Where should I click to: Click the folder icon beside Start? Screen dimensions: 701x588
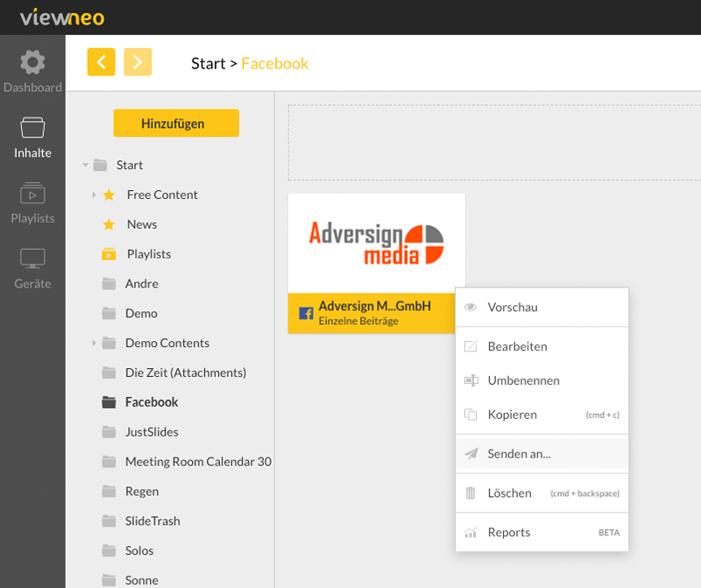pyautogui.click(x=100, y=165)
